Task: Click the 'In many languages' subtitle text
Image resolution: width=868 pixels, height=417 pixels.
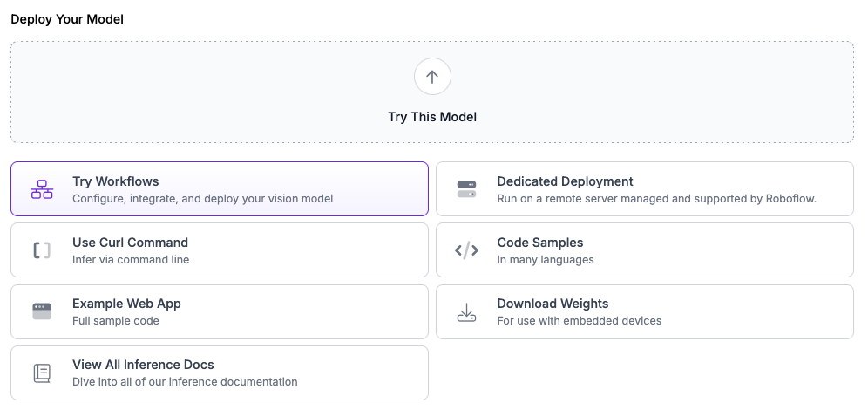Action: point(545,260)
